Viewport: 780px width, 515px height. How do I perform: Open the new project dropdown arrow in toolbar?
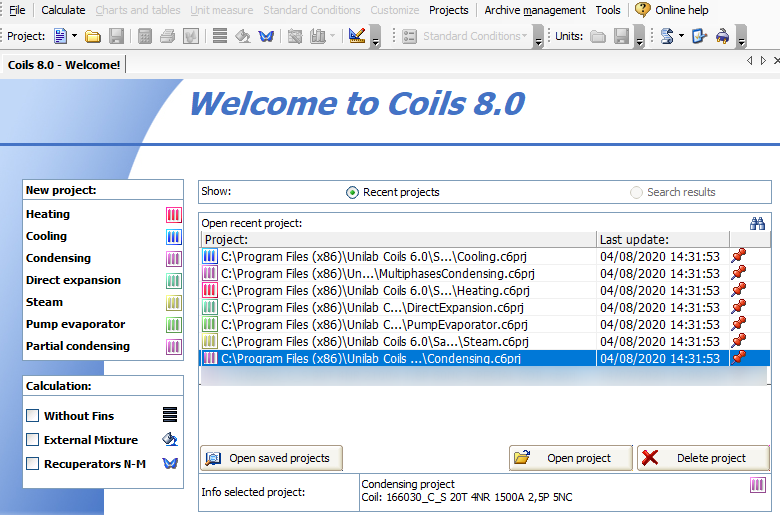coord(75,36)
